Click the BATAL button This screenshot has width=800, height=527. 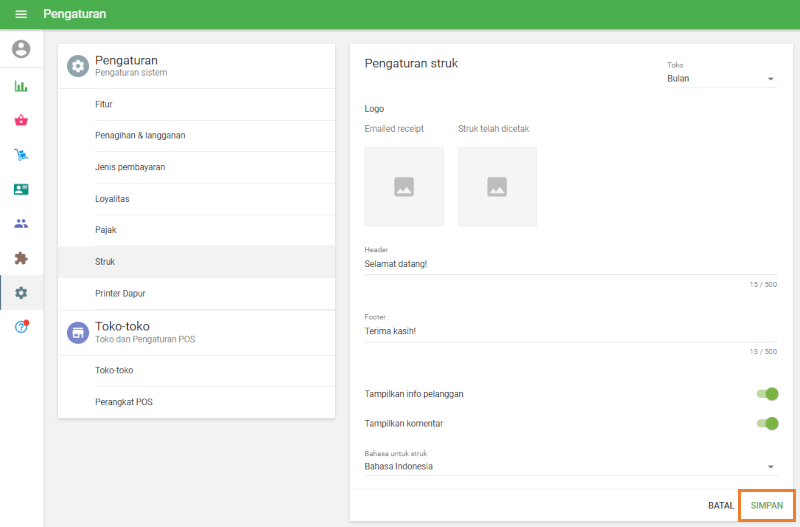coord(721,506)
